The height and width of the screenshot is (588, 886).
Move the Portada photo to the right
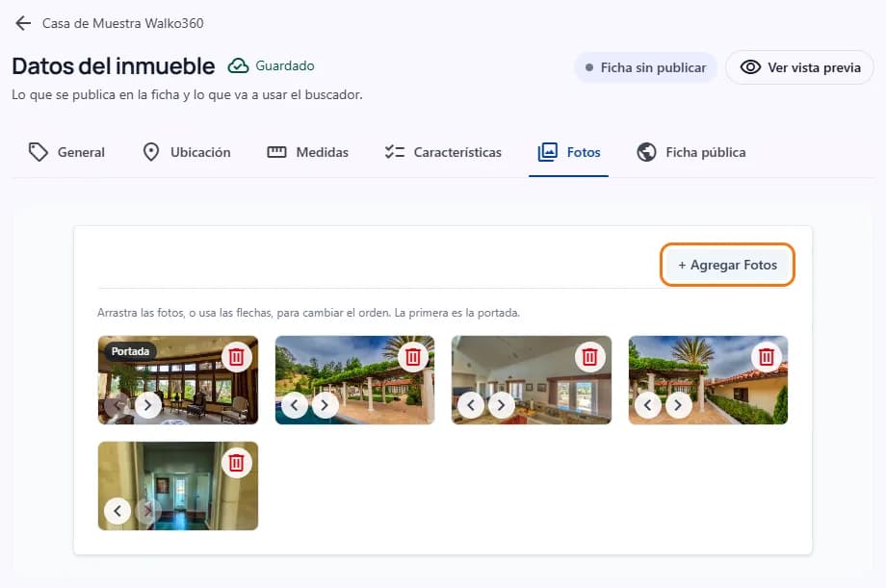(x=148, y=405)
